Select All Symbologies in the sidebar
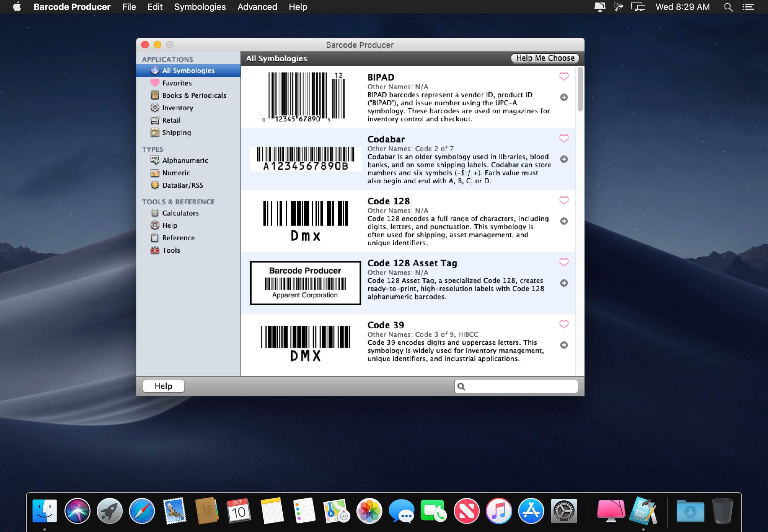768x532 pixels. (x=188, y=70)
